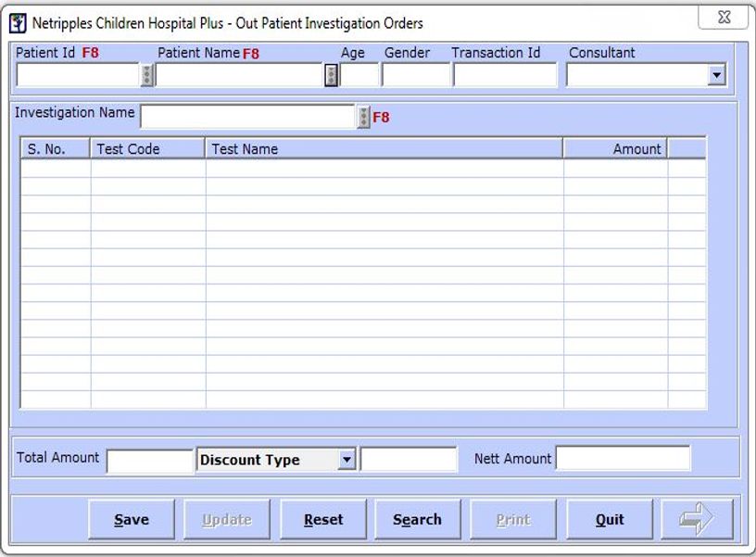
Task: Click the Investigation Name input field
Action: pos(248,117)
